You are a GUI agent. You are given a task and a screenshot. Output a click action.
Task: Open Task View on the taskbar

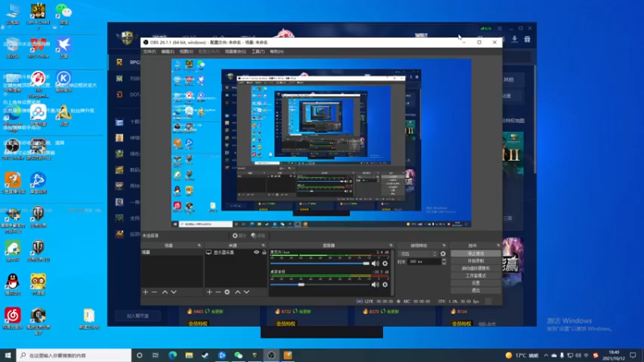[155, 355]
